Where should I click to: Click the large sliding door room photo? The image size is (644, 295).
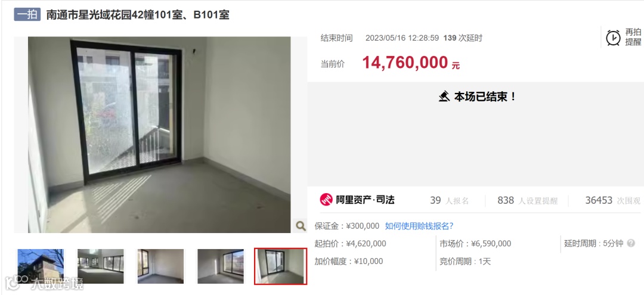[159, 135]
